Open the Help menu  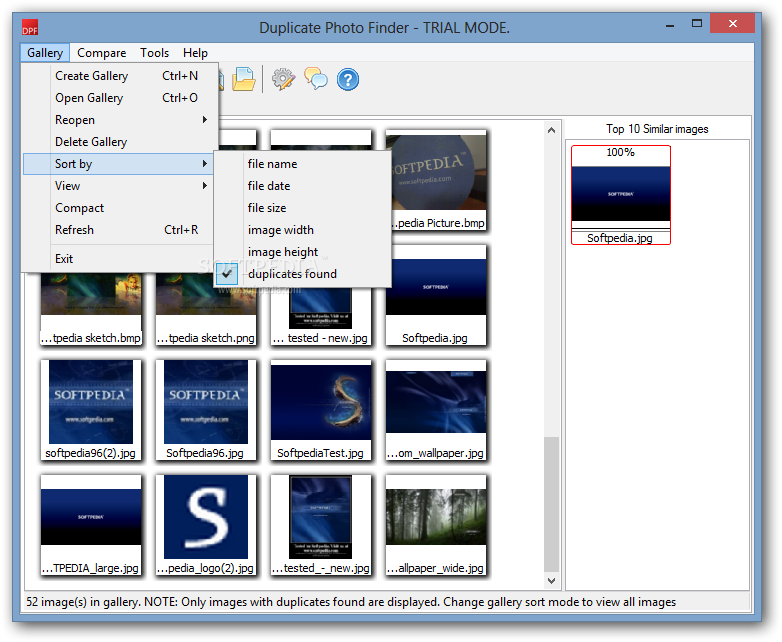click(x=195, y=53)
